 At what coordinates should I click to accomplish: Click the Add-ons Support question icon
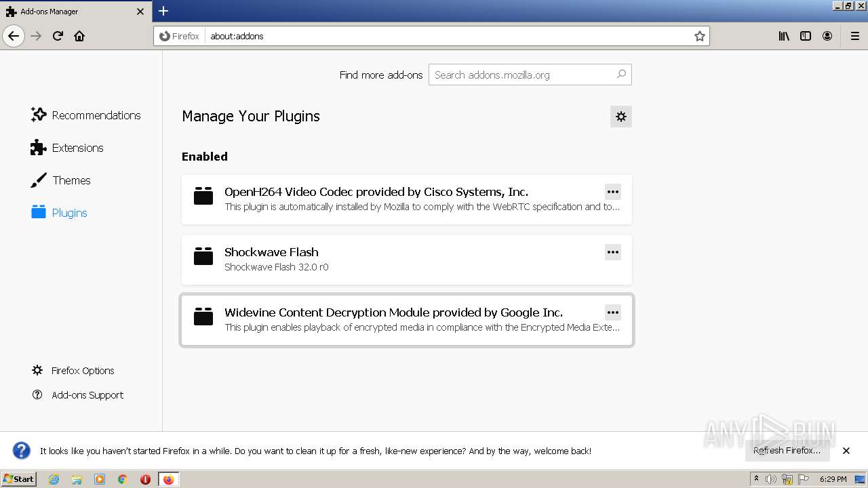pos(37,394)
